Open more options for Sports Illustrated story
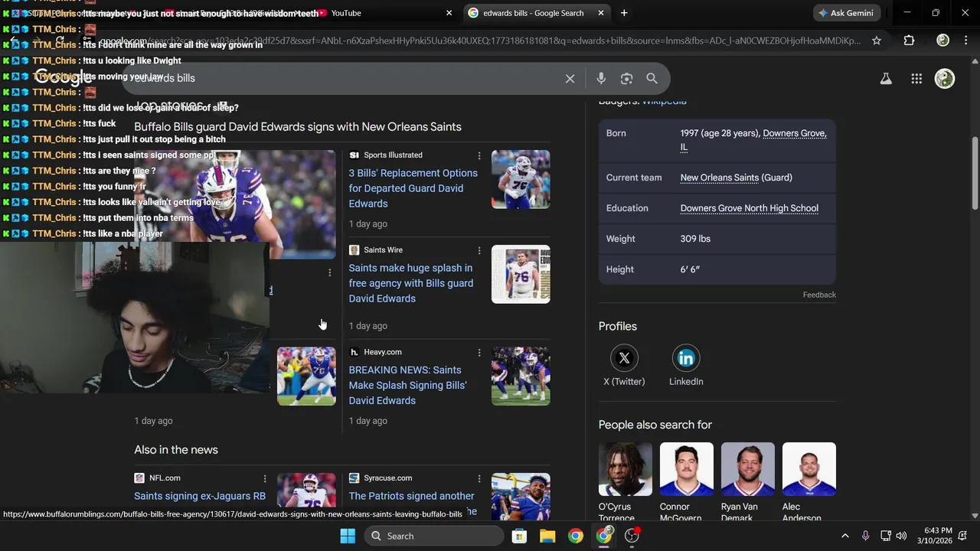The height and width of the screenshot is (551, 980). click(x=479, y=155)
